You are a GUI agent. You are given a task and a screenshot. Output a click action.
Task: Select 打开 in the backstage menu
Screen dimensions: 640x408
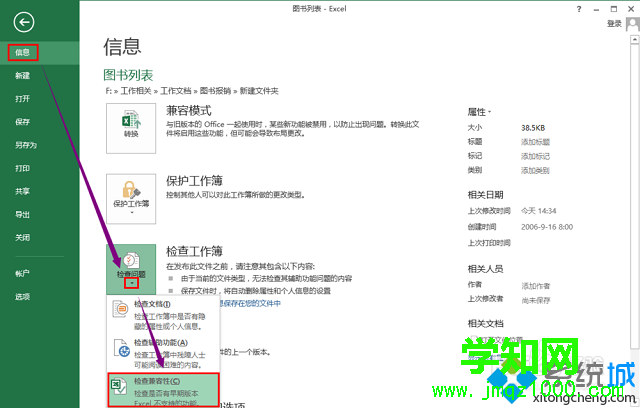[23, 99]
